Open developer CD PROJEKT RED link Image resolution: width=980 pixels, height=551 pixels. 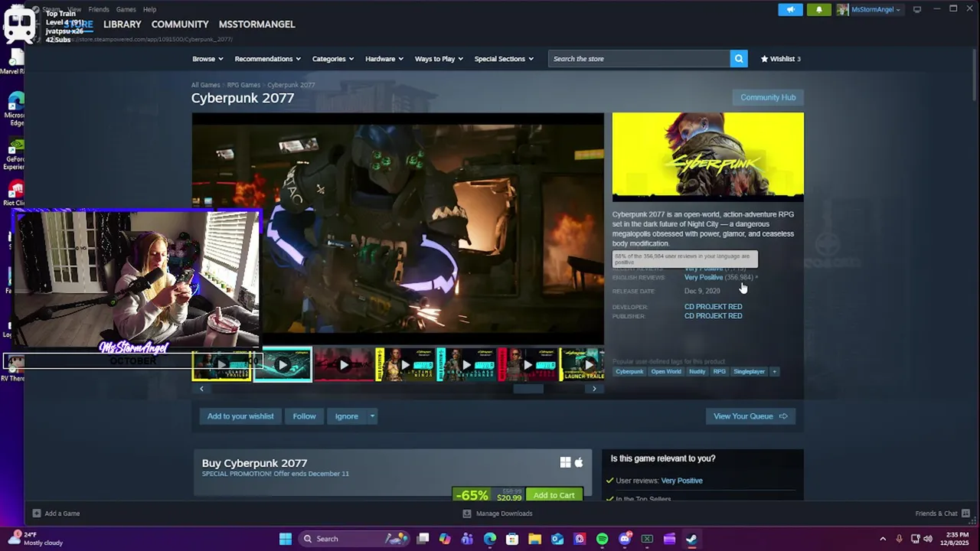pyautogui.click(x=713, y=307)
